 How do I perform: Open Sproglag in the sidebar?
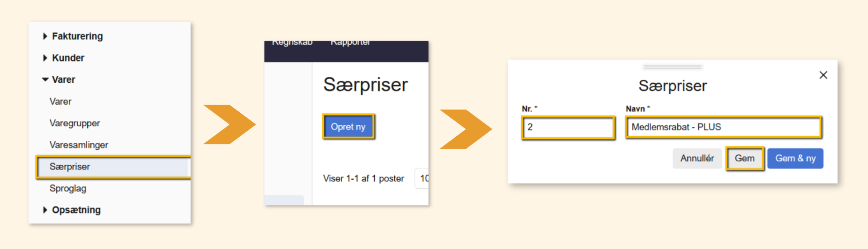68,188
